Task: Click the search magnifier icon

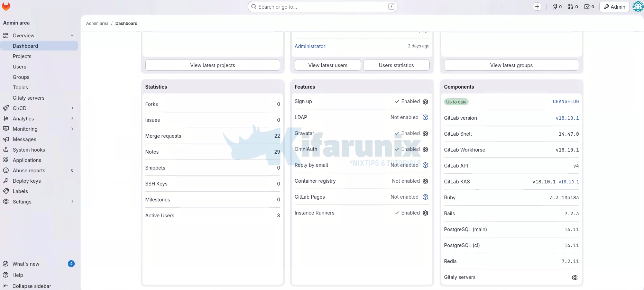Action: (254, 7)
